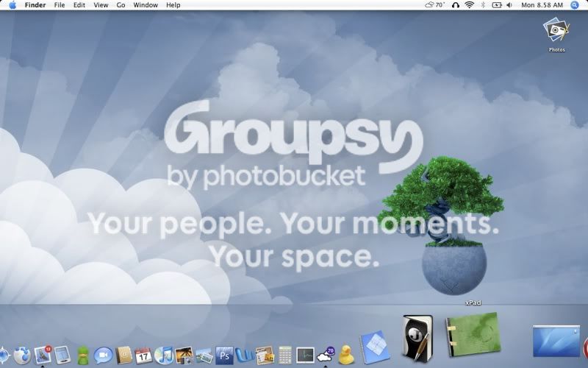Launch Microsoft Word from the Dock
The width and height of the screenshot is (588, 368).
(x=245, y=355)
